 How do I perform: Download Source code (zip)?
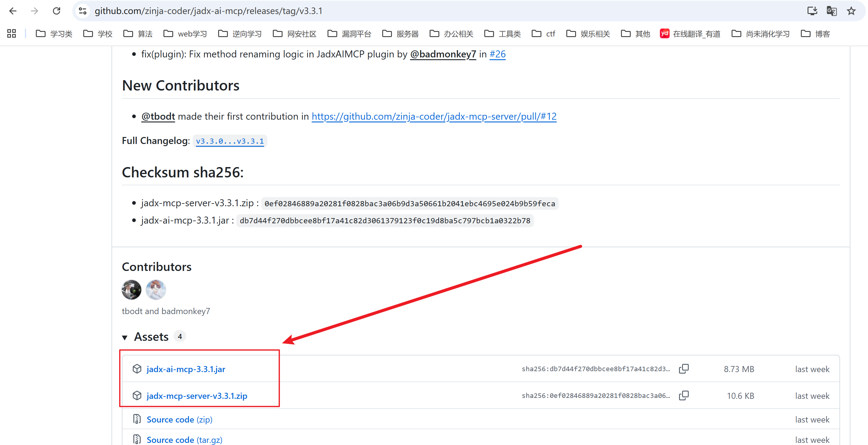(x=179, y=419)
